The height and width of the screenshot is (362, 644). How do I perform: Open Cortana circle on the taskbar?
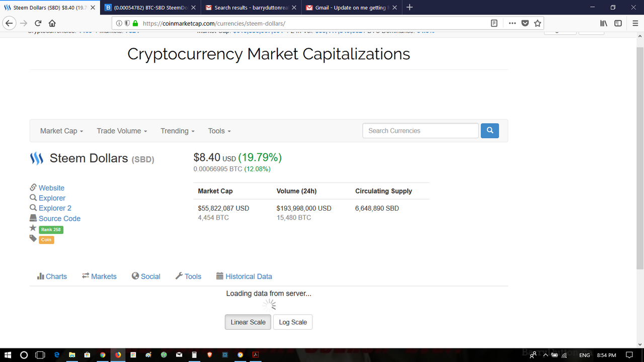coord(24,355)
